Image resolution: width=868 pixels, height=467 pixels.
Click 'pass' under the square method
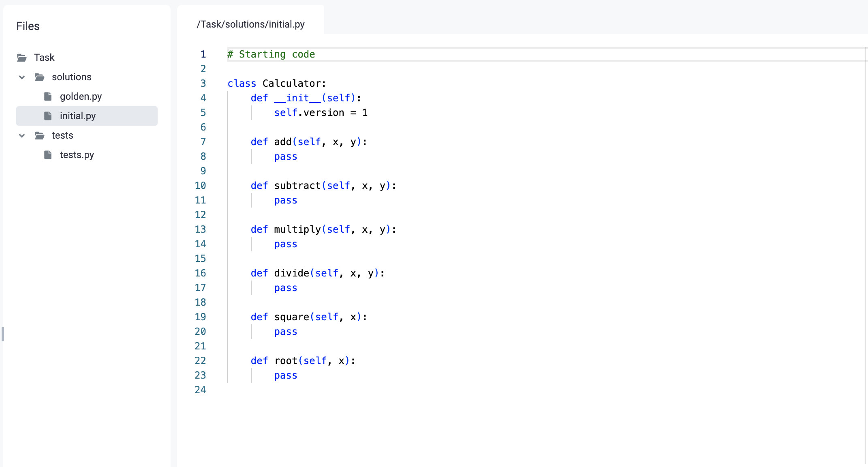click(286, 332)
